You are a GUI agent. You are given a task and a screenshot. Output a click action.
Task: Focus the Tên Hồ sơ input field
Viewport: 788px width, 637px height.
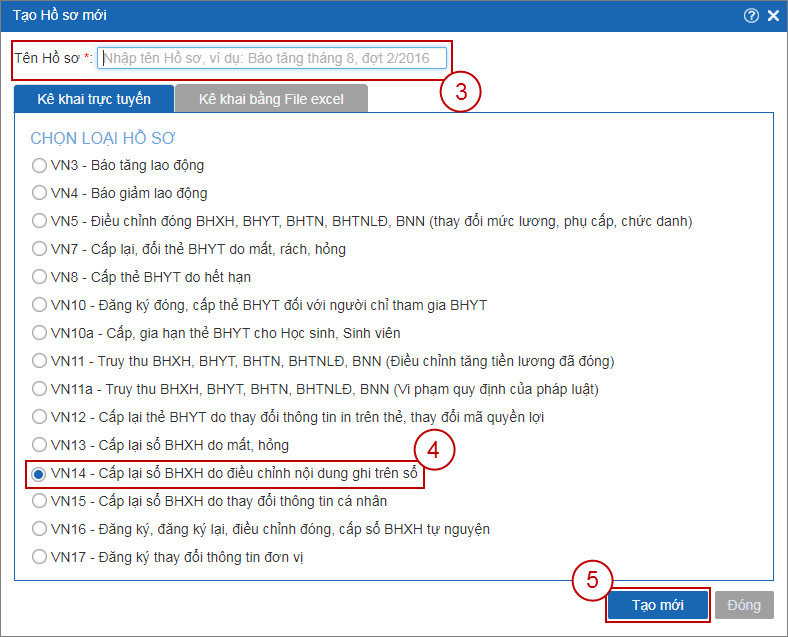coord(272,58)
